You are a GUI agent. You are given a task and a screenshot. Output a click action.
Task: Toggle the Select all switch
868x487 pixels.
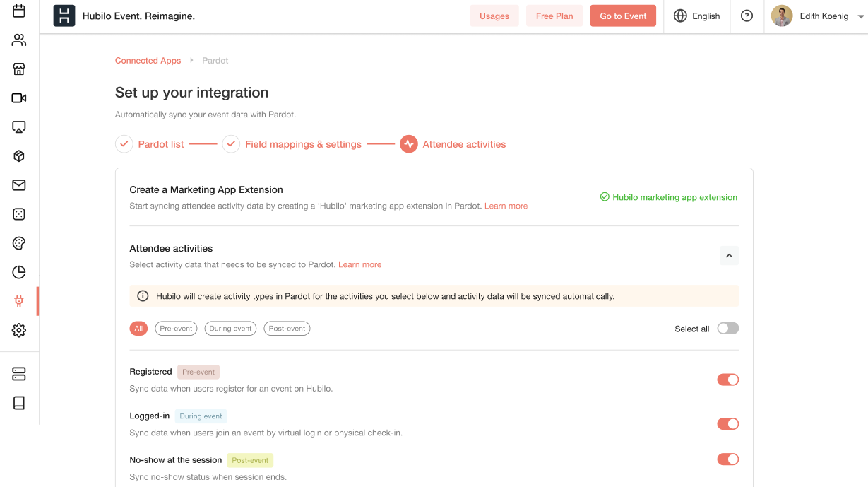point(728,328)
